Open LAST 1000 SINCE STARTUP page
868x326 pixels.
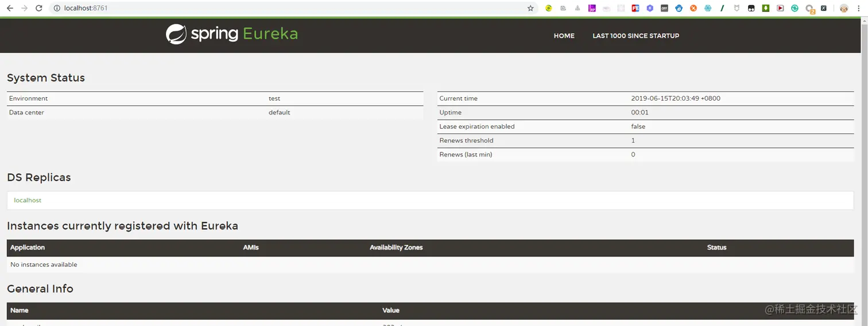pos(635,36)
